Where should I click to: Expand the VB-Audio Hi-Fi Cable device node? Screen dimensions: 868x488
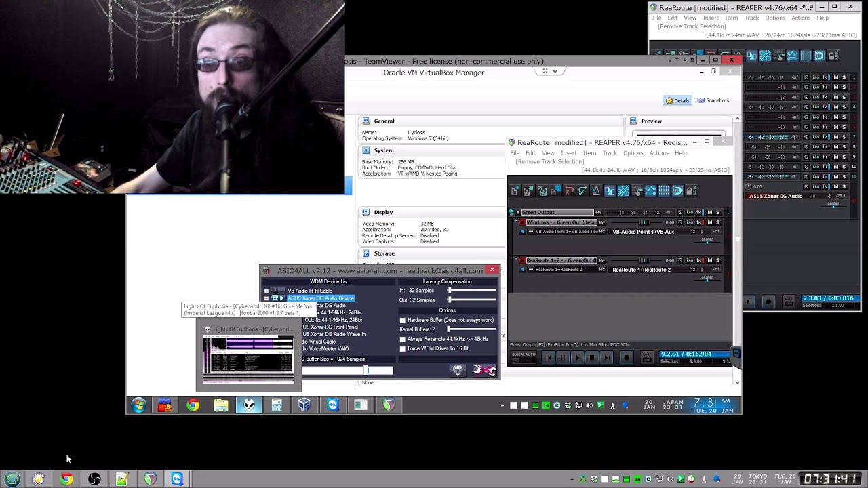267,291
